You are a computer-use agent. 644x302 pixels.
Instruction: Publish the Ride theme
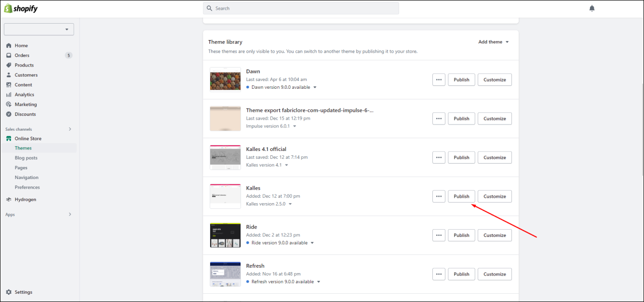point(461,235)
